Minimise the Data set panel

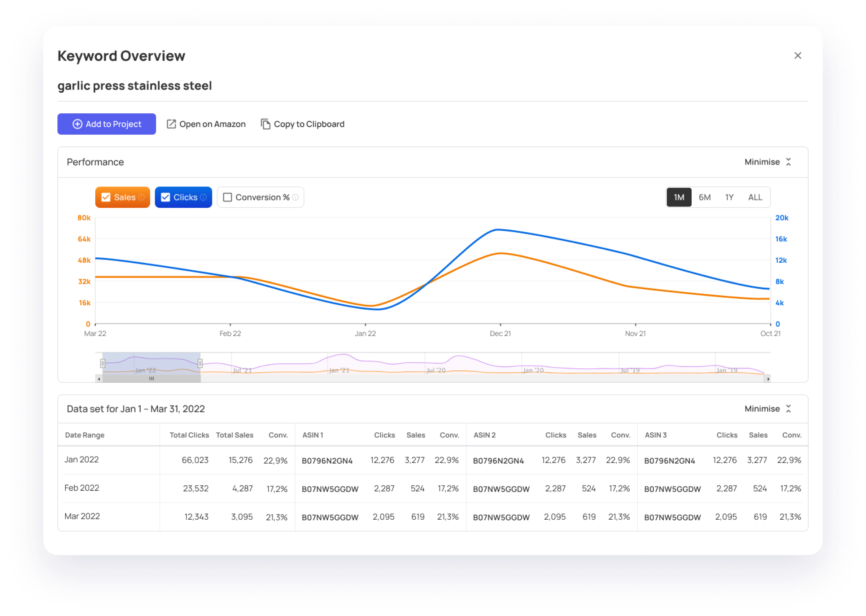pyautogui.click(x=768, y=409)
